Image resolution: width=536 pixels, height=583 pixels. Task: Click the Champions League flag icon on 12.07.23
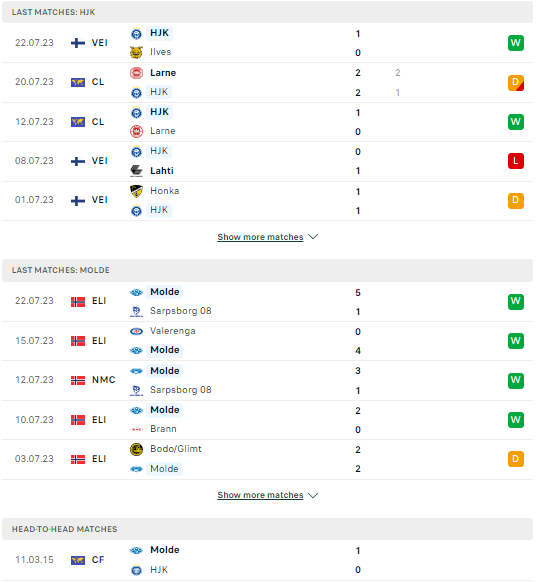(x=78, y=122)
